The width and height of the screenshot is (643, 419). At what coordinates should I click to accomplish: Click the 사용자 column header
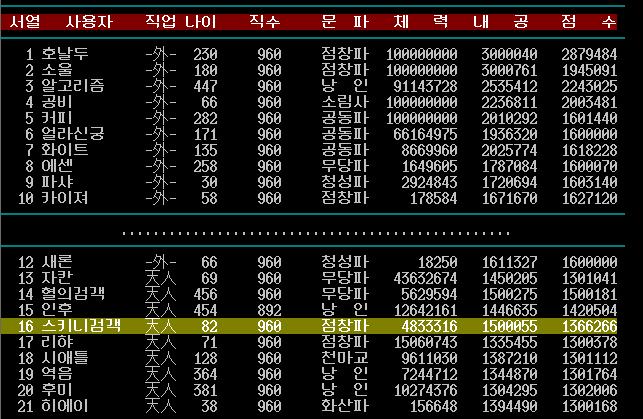(x=88, y=21)
